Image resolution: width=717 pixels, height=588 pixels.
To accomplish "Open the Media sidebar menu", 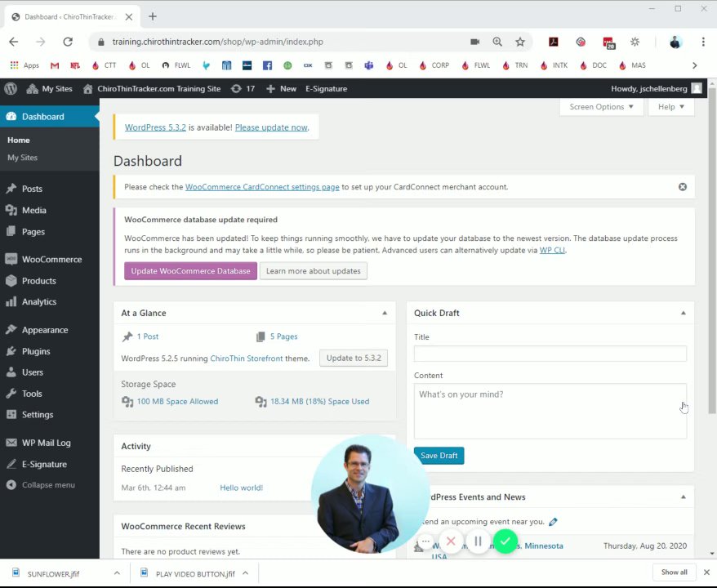I will coord(49,211).
